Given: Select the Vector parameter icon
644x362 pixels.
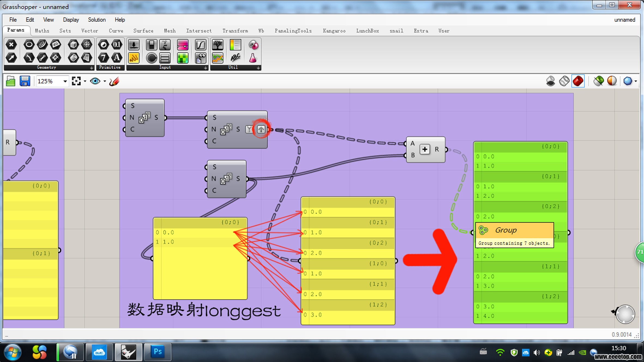Looking at the screenshot, I should coord(11,57).
